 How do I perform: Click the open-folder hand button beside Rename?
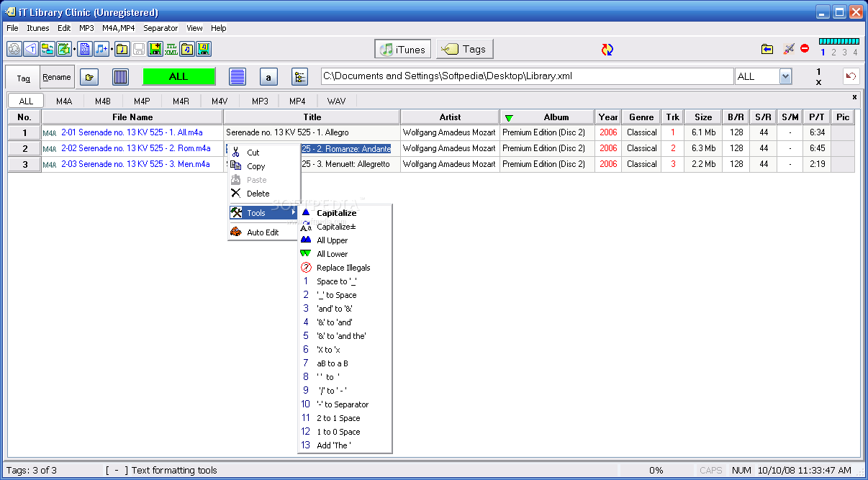coord(89,77)
